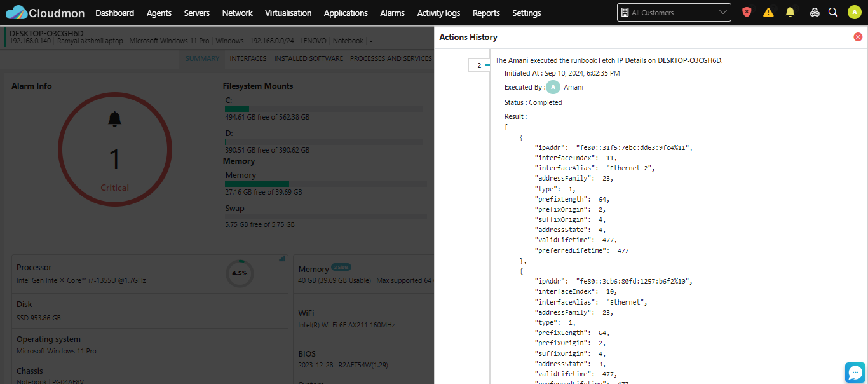Click Fetch IP Details runbook name
The image size is (868, 384).
point(622,61)
